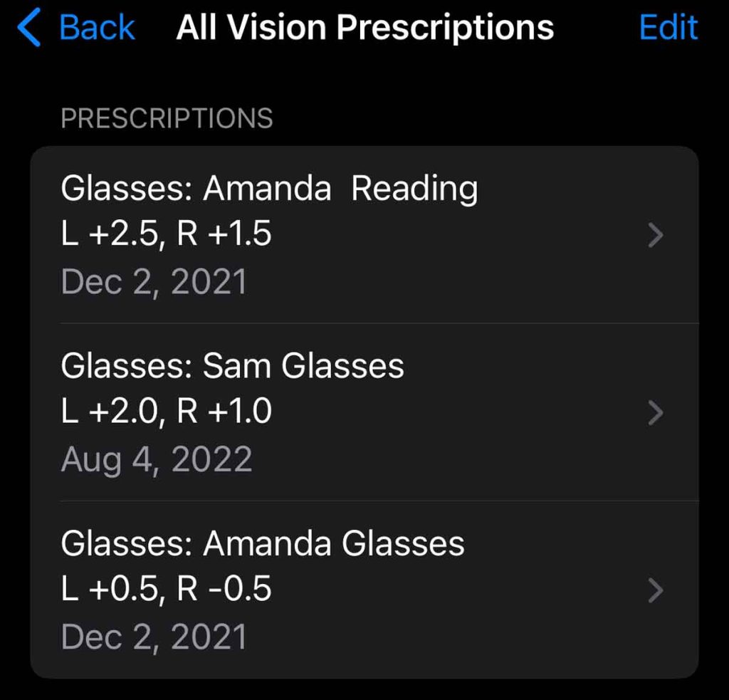Open the Sam Glasses prescription entry
Screen dimensions: 729x700
coord(232,367)
